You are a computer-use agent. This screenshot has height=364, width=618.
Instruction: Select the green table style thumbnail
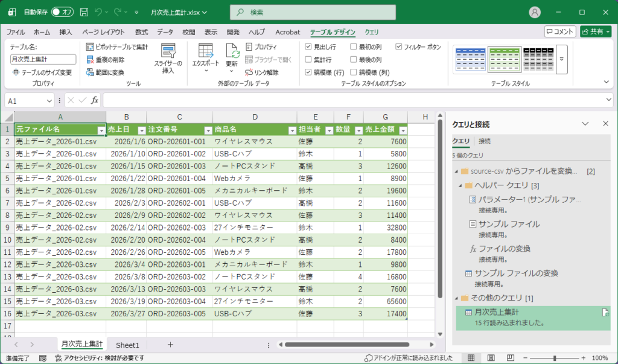tap(505, 60)
